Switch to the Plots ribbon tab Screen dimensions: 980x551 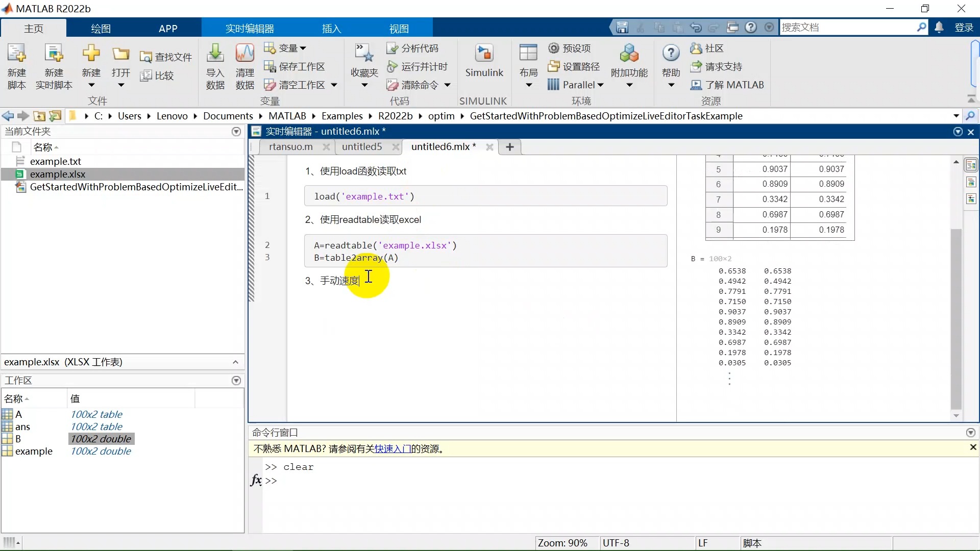point(101,29)
